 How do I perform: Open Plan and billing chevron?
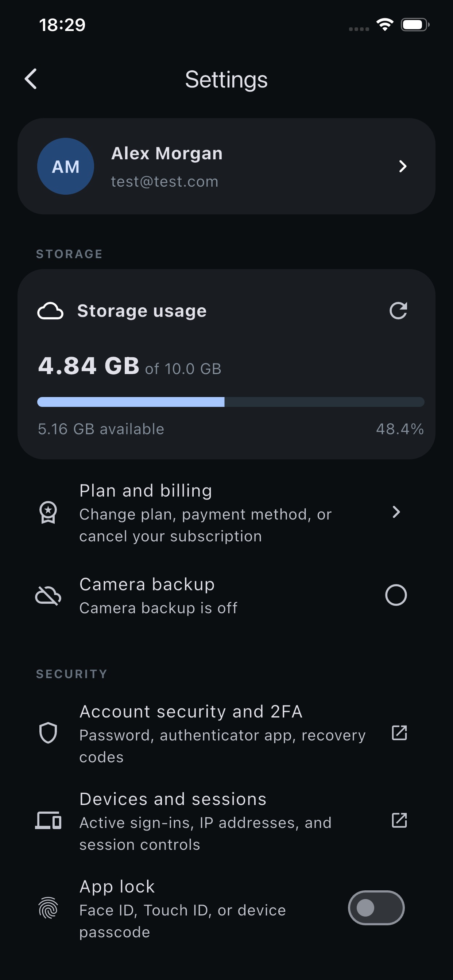click(x=396, y=512)
